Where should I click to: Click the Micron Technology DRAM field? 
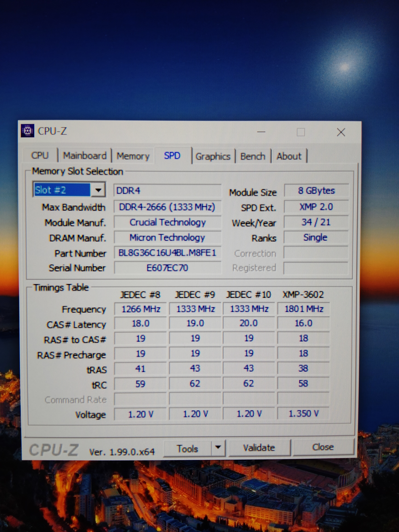click(167, 238)
